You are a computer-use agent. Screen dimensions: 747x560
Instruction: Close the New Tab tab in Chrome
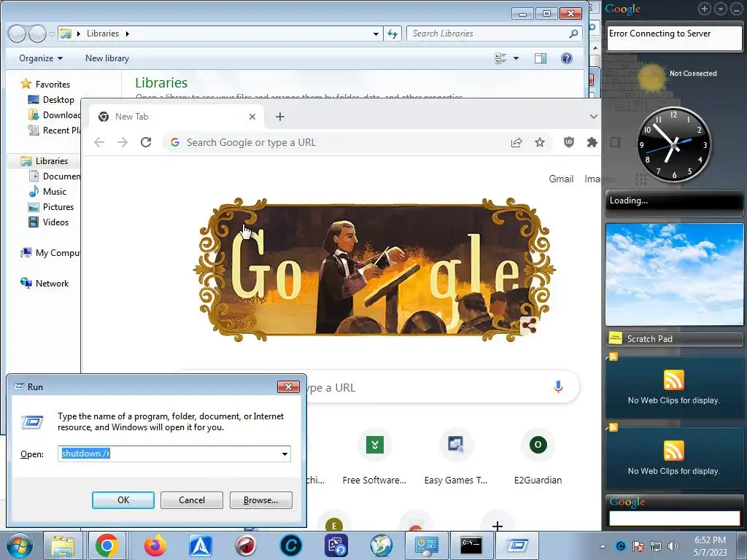[x=252, y=117]
